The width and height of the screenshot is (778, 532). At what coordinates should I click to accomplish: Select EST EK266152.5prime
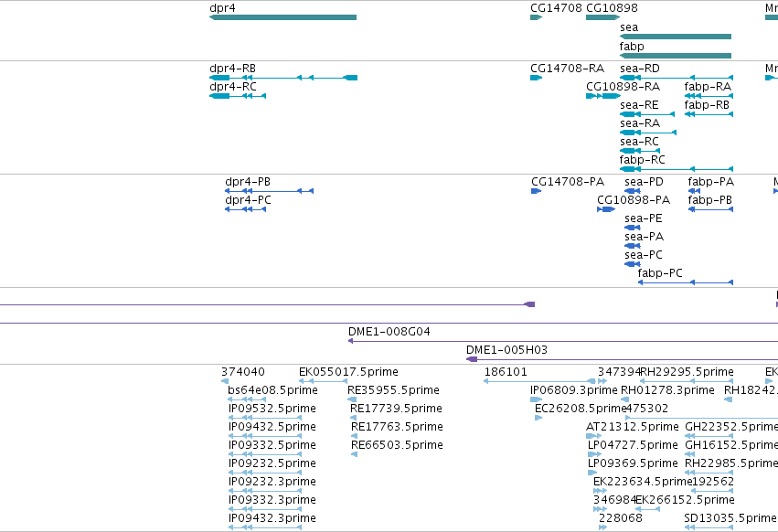click(x=647, y=509)
